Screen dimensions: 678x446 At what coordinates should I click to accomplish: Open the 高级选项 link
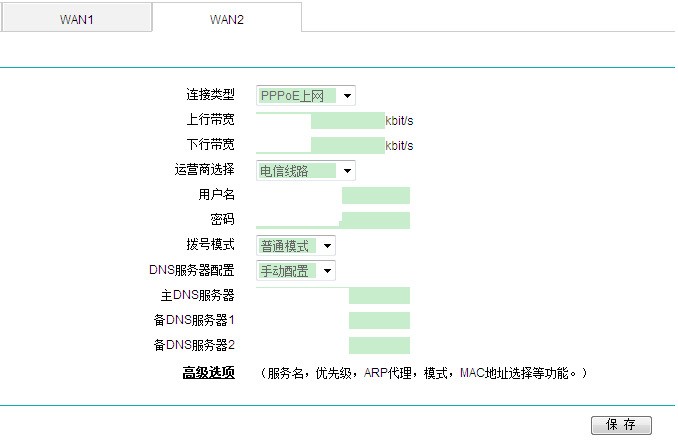(208, 372)
